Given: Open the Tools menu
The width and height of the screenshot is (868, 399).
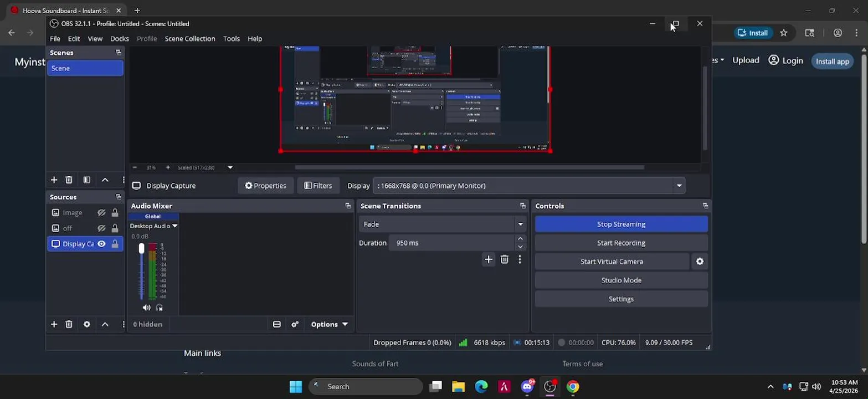Looking at the screenshot, I should point(232,39).
